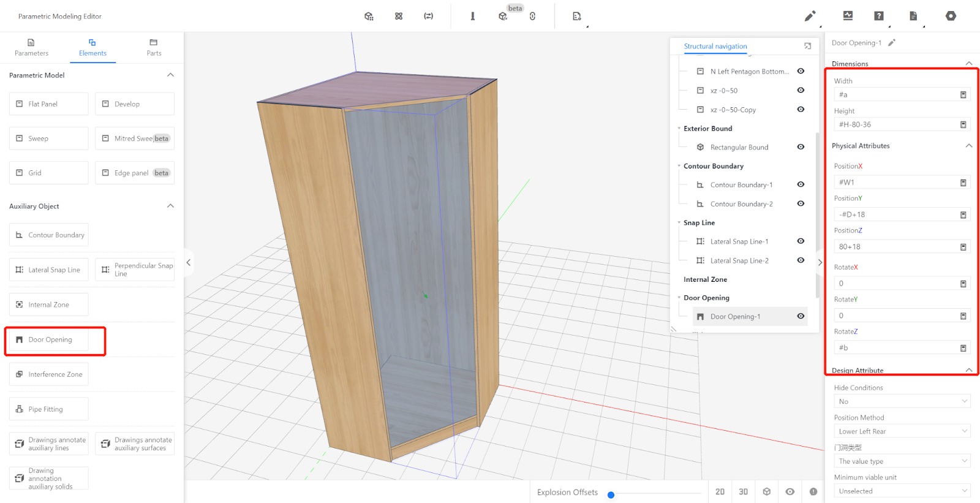
Task: Hide the Rectangular Bound element
Action: (801, 147)
